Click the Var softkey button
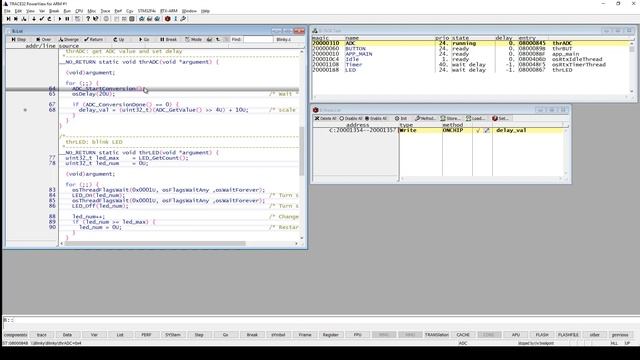Screen dimensions: 640x360 tap(94, 335)
